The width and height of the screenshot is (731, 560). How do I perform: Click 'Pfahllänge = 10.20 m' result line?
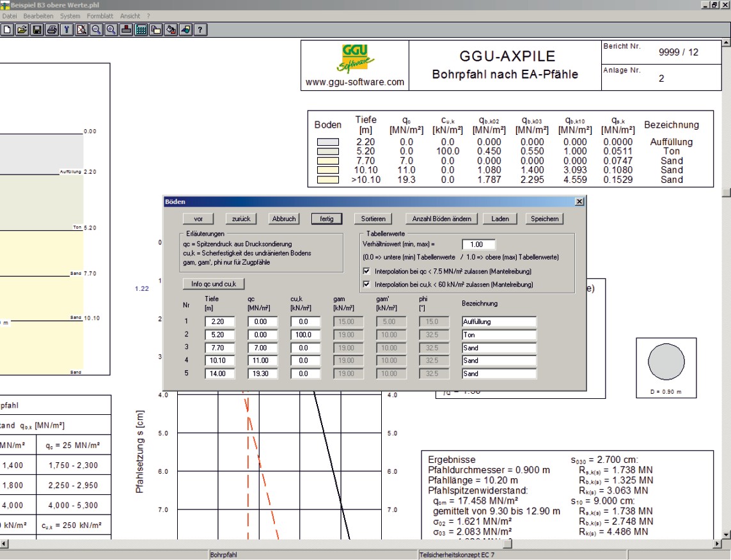pyautogui.click(x=473, y=480)
